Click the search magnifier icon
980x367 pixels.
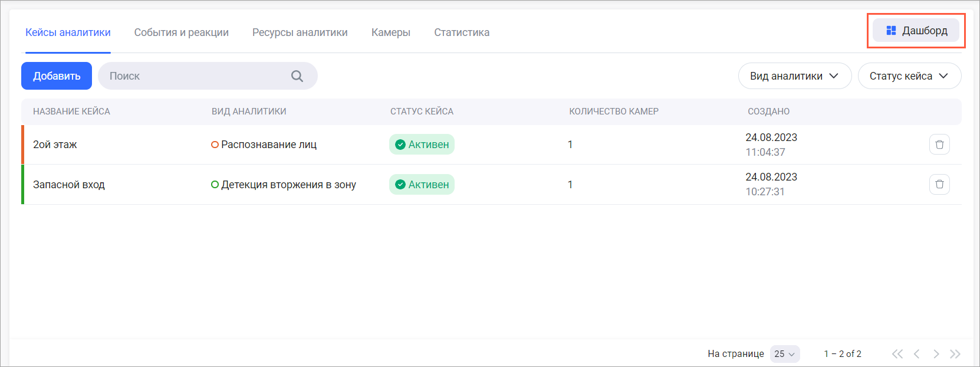coord(297,76)
